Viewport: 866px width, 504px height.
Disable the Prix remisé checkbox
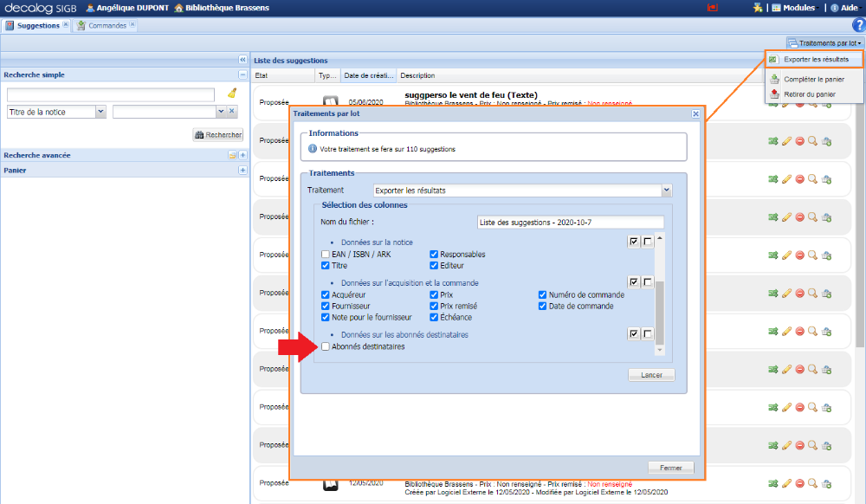[x=436, y=307]
